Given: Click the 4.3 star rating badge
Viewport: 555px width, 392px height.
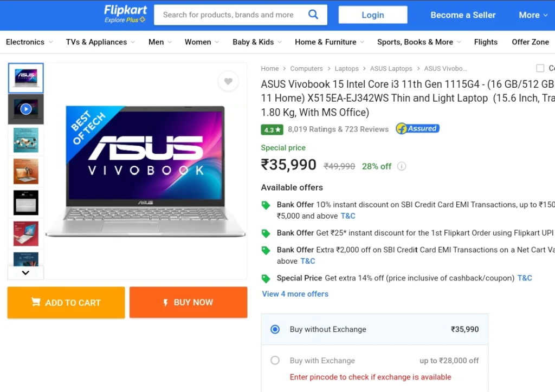Looking at the screenshot, I should (x=272, y=130).
